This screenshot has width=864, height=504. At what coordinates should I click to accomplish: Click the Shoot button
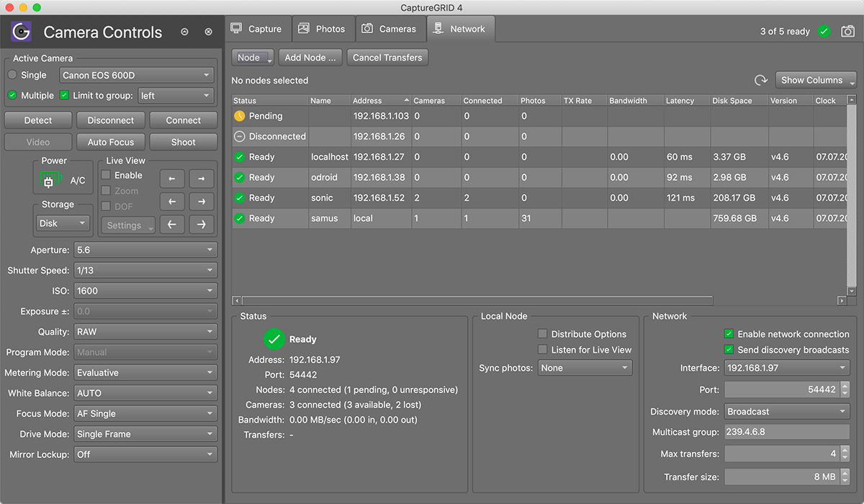[x=184, y=142]
